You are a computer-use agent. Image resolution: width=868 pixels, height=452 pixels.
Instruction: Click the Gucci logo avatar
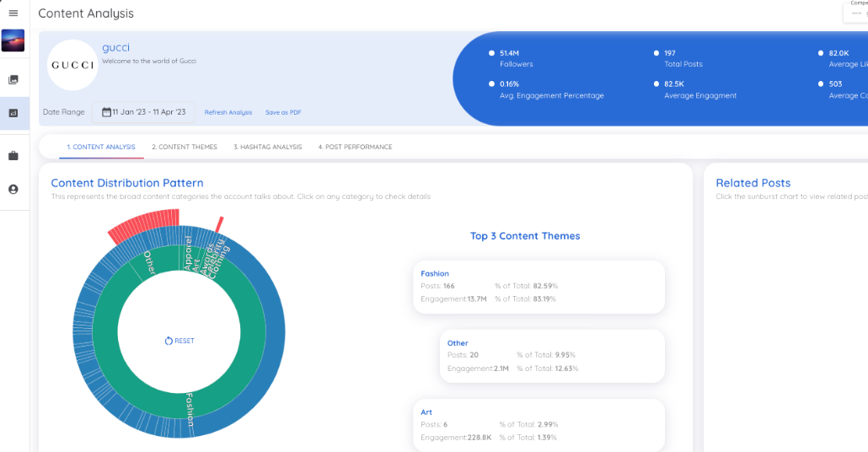(72, 65)
